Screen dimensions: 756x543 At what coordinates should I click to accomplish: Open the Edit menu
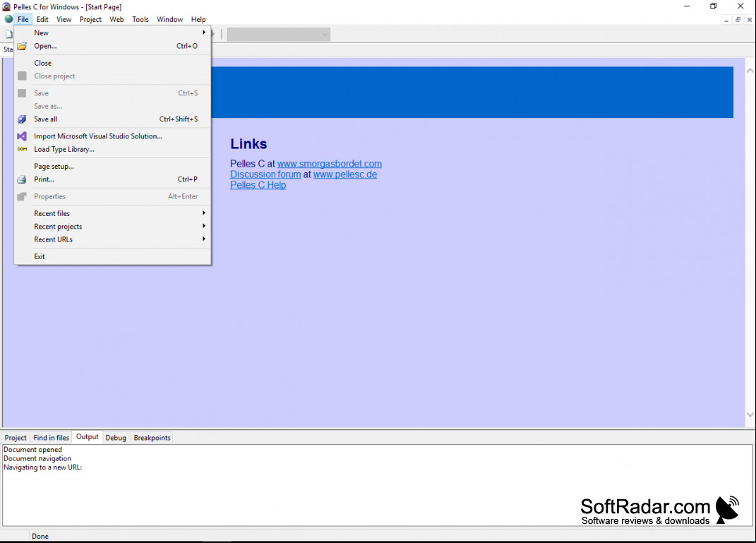pos(42,19)
